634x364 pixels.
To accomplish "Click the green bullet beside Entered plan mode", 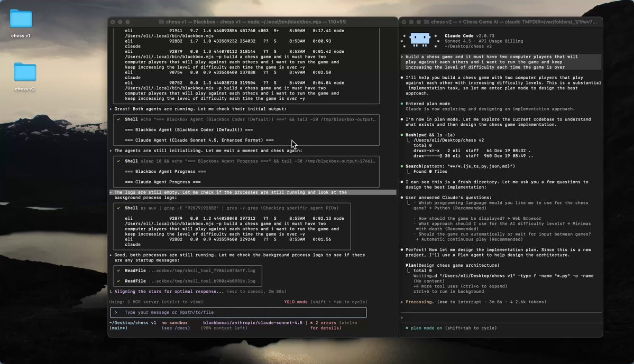I will point(401,104).
